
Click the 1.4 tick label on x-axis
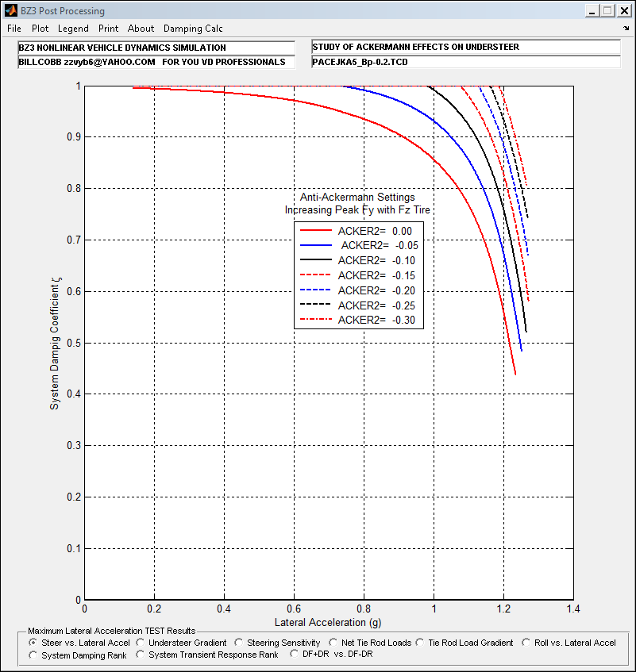tap(573, 609)
